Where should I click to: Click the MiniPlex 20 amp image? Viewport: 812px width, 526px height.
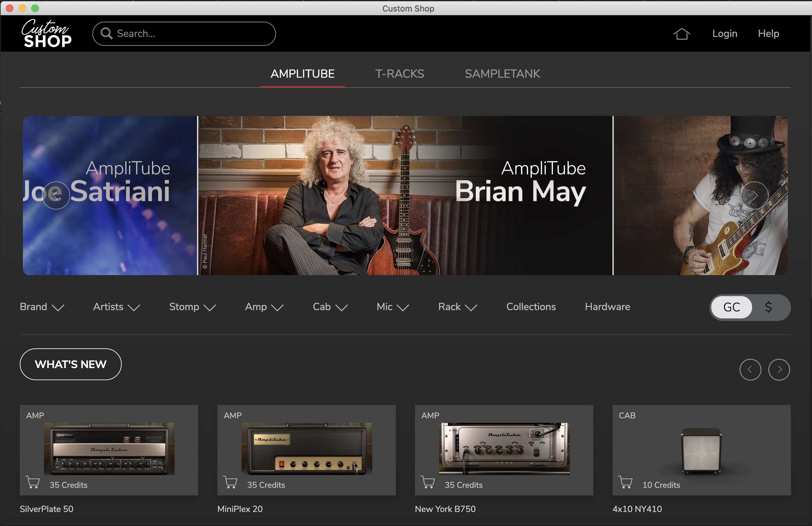coord(307,449)
